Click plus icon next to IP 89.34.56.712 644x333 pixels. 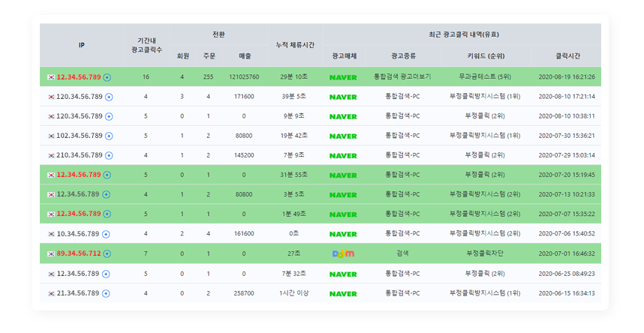click(x=107, y=253)
